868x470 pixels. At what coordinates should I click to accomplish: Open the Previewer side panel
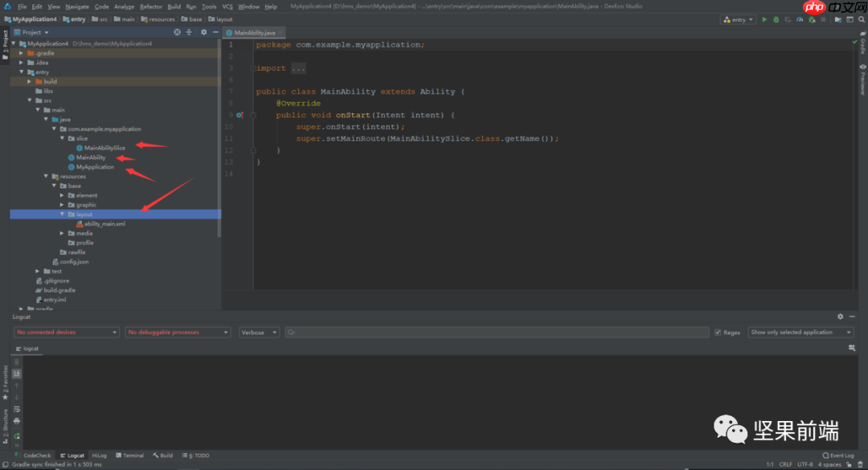(862, 80)
